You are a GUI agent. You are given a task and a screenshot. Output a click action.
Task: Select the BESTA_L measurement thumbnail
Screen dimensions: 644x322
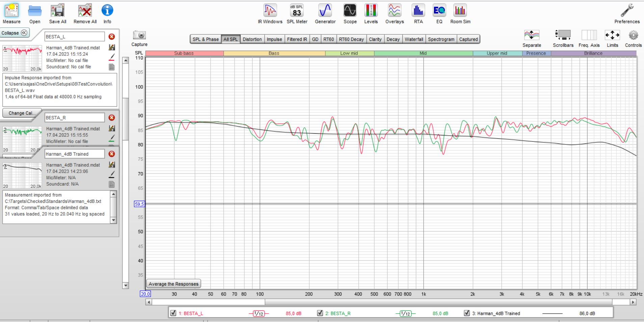[x=22, y=58]
